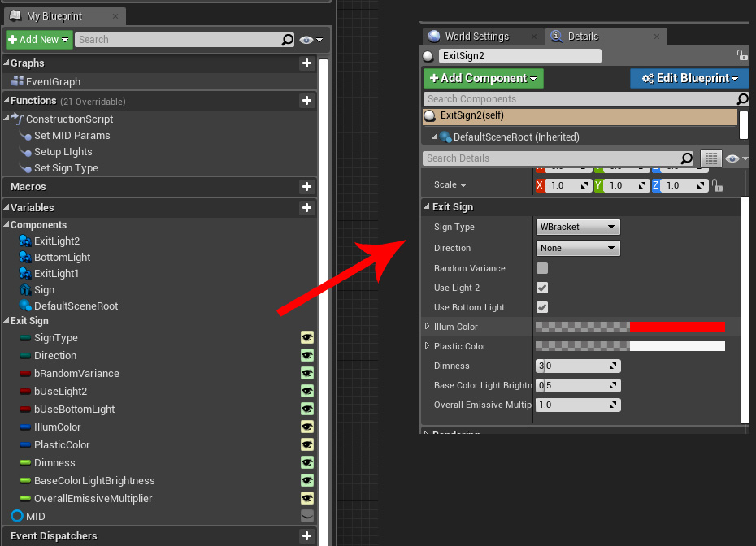Open the Set Sign Type function
756x546 pixels.
[x=66, y=167]
